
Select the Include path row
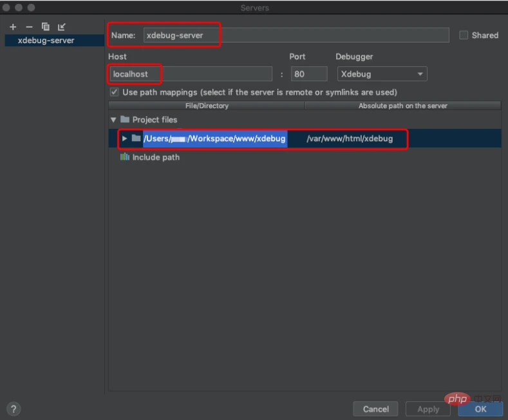(x=305, y=157)
